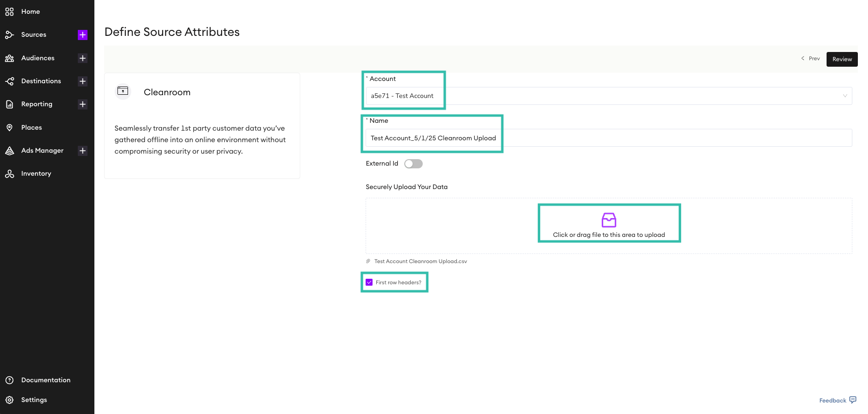Open Documentation menu item

click(46, 380)
